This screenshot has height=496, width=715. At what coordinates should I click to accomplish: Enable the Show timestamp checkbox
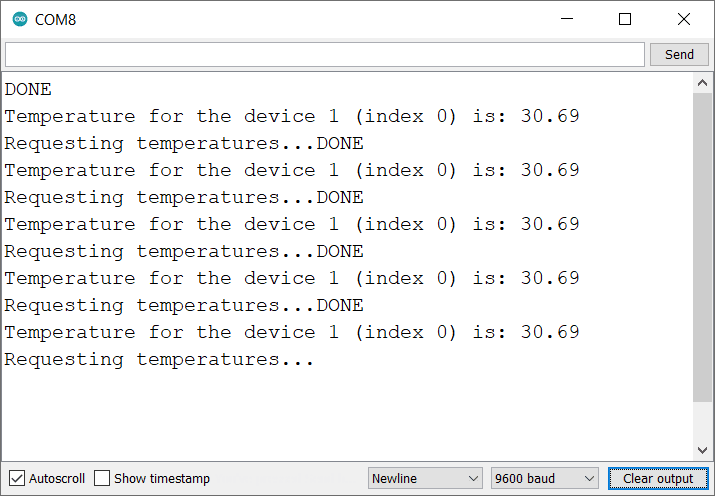pos(102,478)
